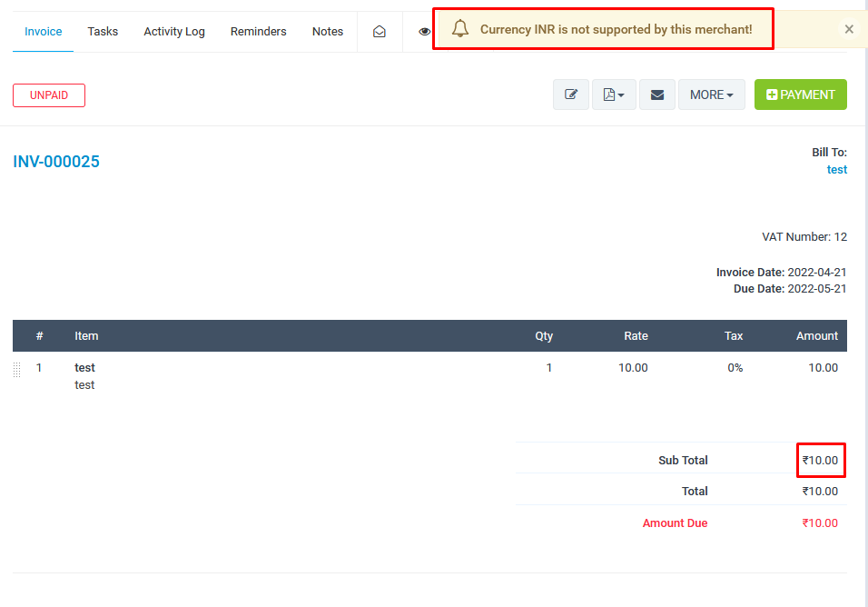Viewport: 868px width, 607px height.
Task: Open the Activity Log tab
Action: pyautogui.click(x=174, y=31)
